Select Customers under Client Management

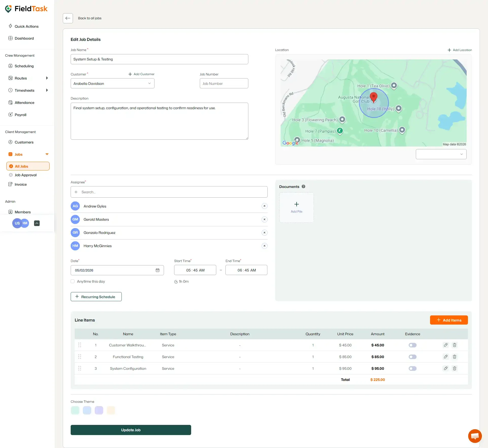(24, 142)
